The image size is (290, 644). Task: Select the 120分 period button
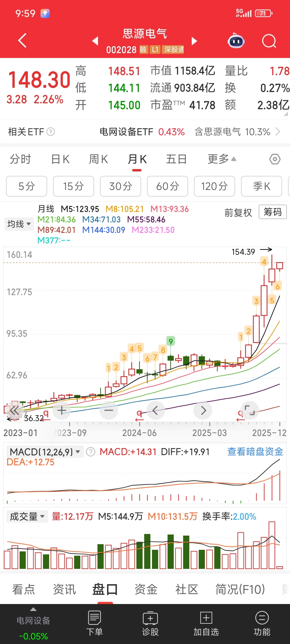point(215,186)
